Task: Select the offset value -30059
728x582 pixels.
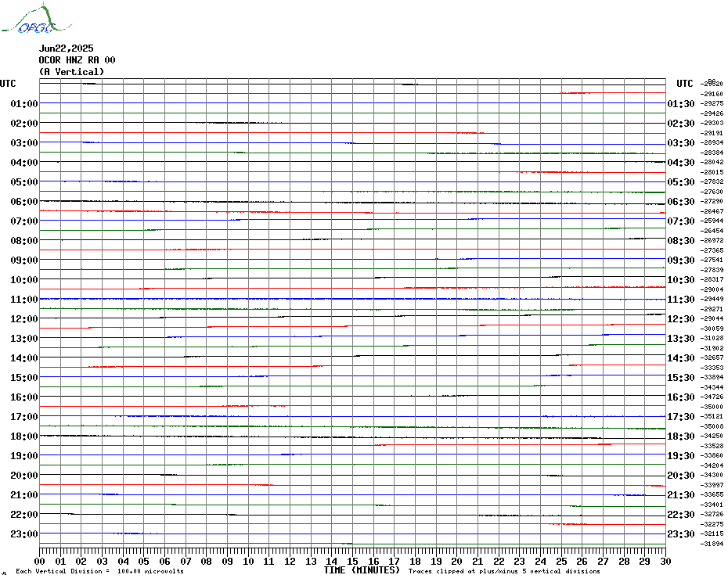Action: [712, 329]
